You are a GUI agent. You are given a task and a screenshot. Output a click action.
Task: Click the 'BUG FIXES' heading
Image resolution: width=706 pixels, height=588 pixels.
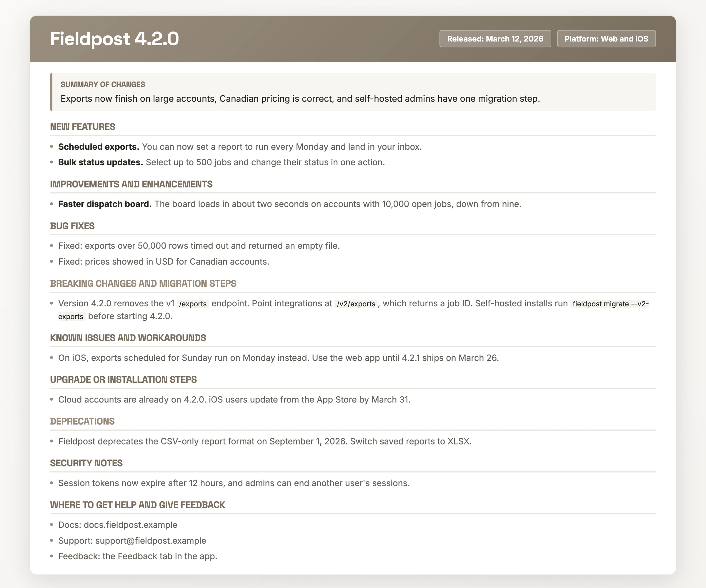72,226
